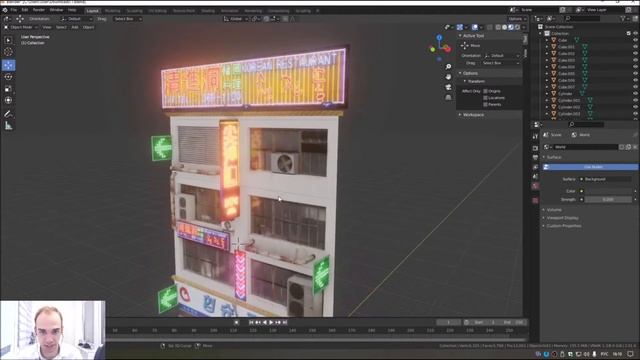Click the Blender logo menu icon
Image resolution: width=640 pixels, height=360 pixels.
[5, 10]
